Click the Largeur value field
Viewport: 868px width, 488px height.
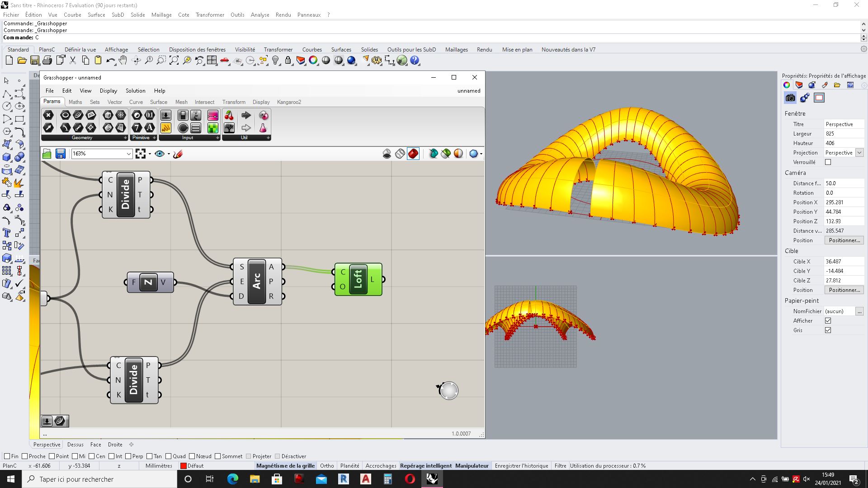(x=844, y=134)
